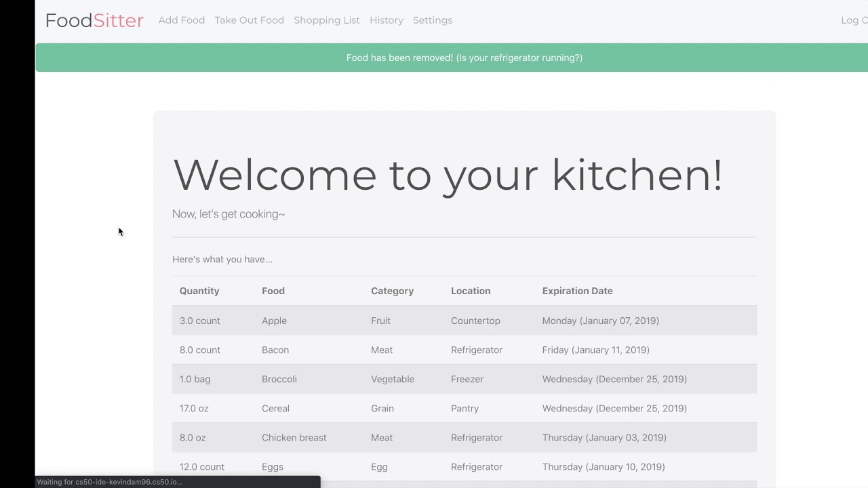Go to Take Out Food page
868x488 pixels.
[x=250, y=20]
